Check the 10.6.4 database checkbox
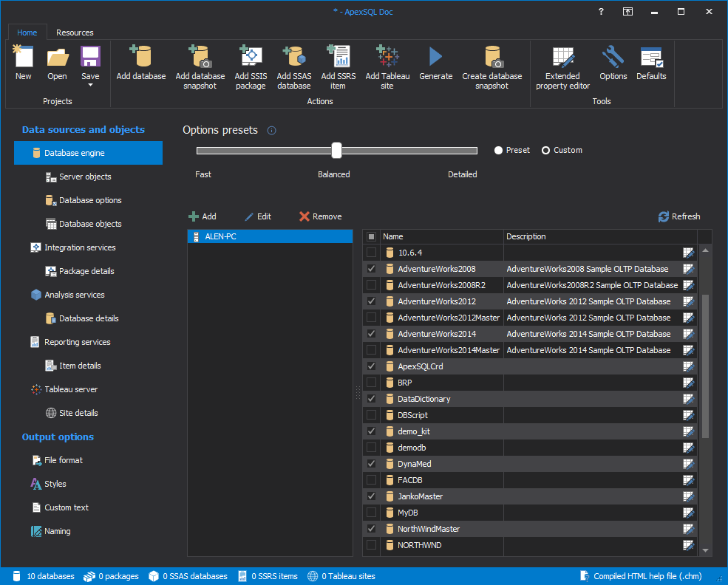Viewport: 728px width, 585px height. click(372, 253)
